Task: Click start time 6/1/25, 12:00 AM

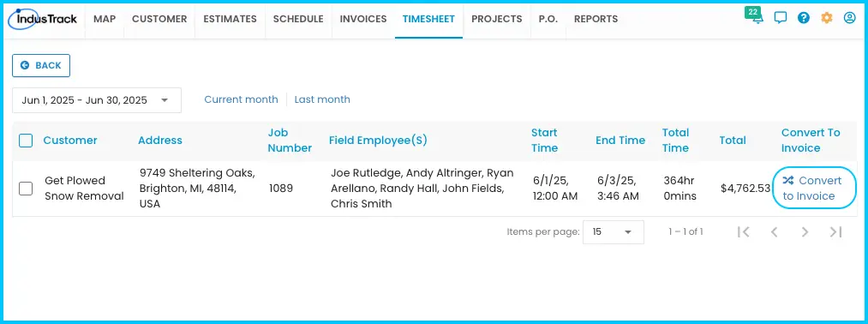Action: pos(555,189)
